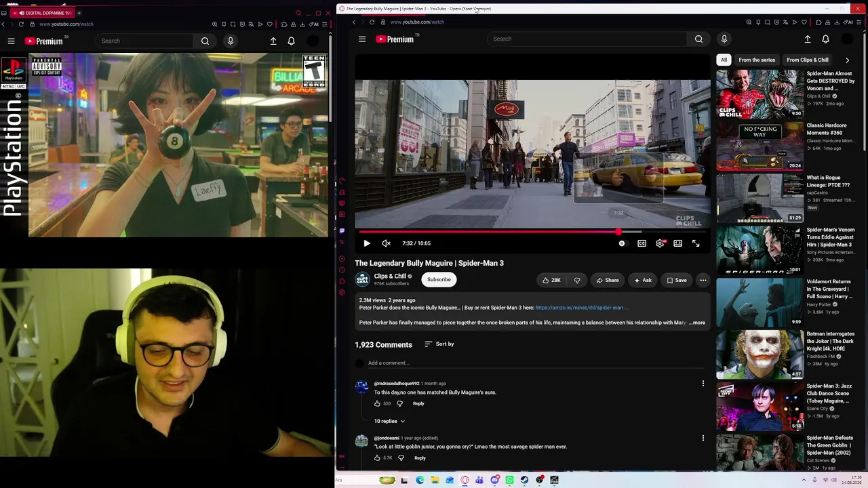This screenshot has height=488, width=868.
Task: Open the Create upload icon in right window
Action: pyautogui.click(x=808, y=39)
